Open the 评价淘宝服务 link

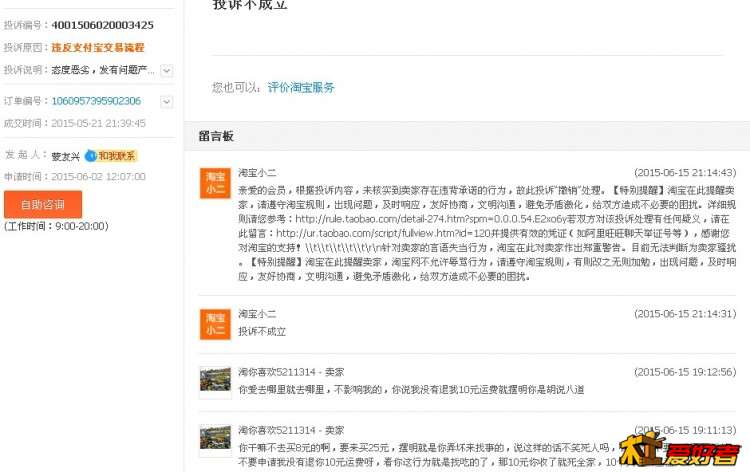[301, 88]
